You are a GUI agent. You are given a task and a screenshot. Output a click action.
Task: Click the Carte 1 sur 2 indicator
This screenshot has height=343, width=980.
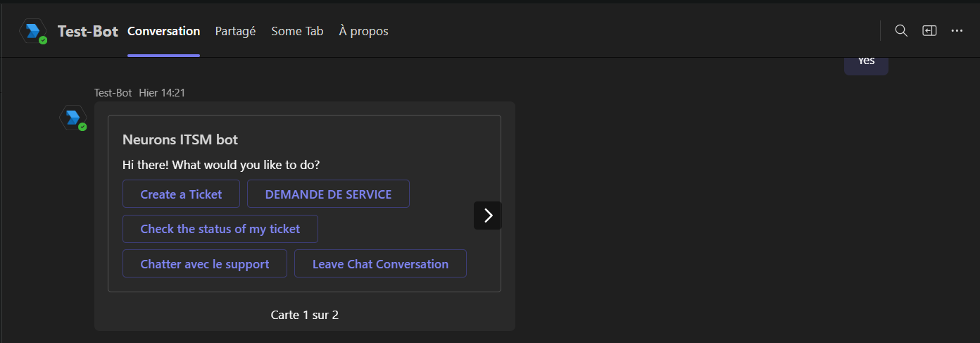304,315
